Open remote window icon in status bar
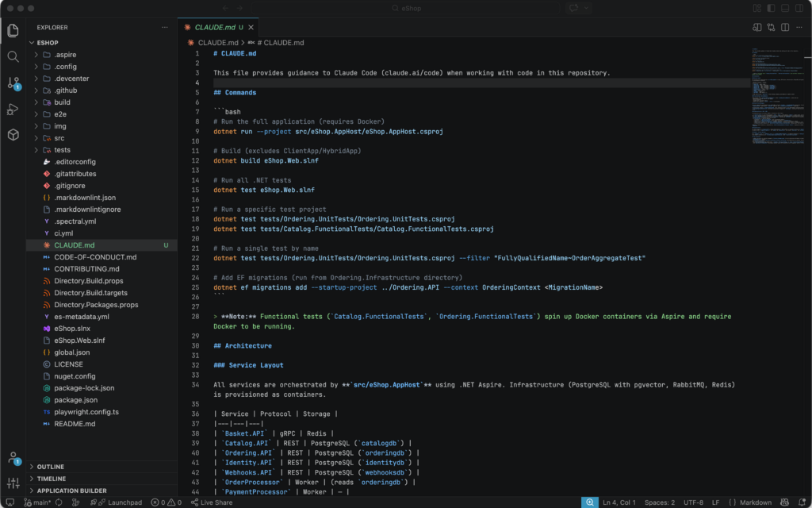Screen dimensions: 812x508 click(x=10, y=502)
